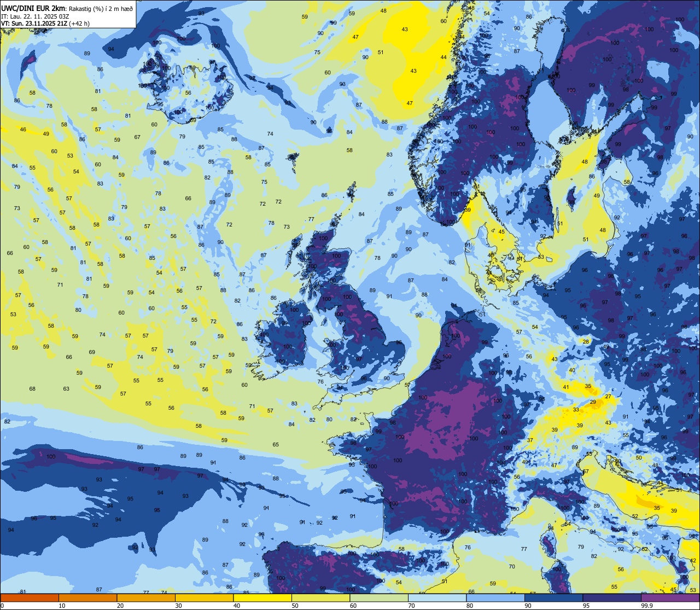
Task: Click the value 42 near the southeast map corner
Action: point(693,561)
